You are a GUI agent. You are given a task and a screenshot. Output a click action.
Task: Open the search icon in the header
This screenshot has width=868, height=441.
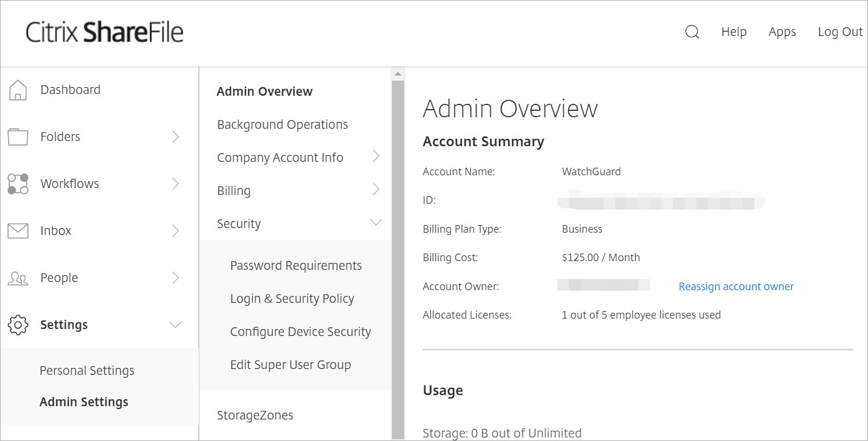pos(692,32)
